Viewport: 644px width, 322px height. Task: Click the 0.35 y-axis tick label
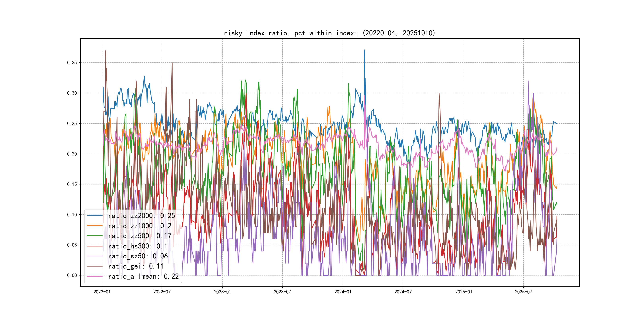point(72,63)
